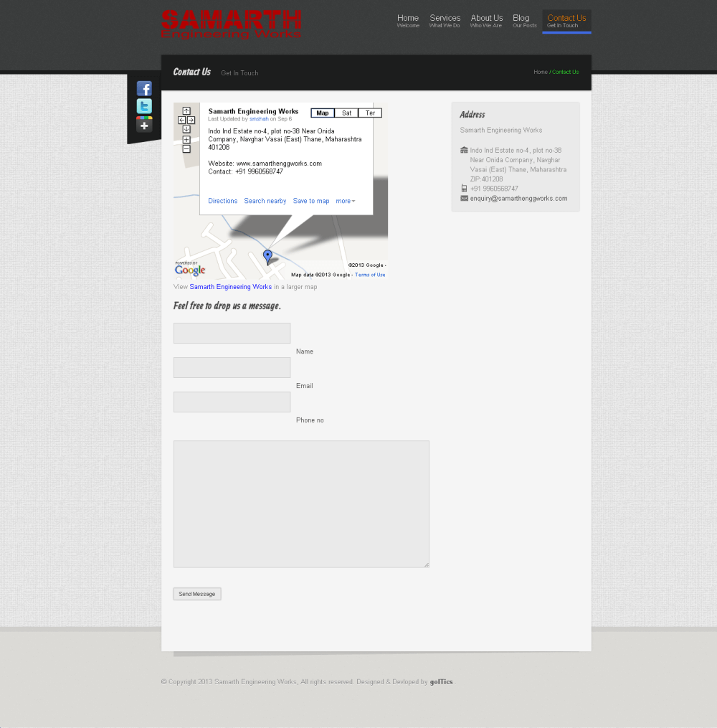Open the Twitter social icon
This screenshot has width=717, height=728.
tap(144, 106)
